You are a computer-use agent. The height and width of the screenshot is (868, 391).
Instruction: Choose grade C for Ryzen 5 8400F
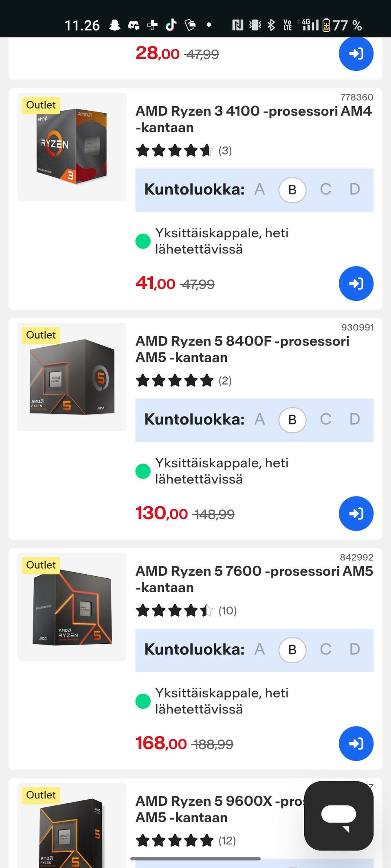[x=325, y=420]
